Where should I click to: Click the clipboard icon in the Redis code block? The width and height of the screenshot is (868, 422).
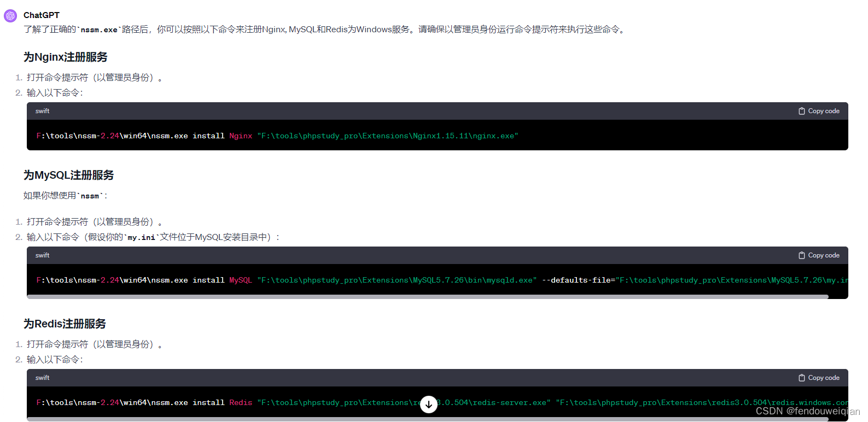[802, 378]
